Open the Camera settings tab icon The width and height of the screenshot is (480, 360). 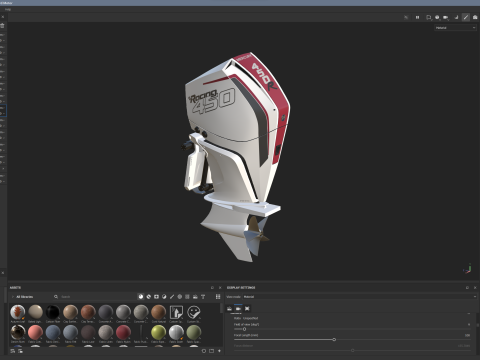coord(238,309)
